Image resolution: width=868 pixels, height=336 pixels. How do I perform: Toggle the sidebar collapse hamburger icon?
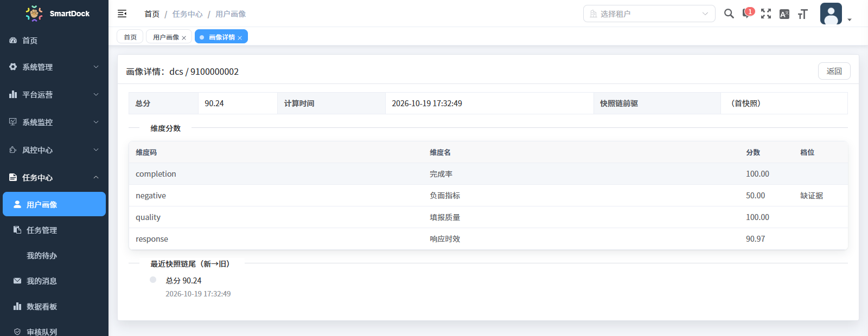(x=122, y=14)
